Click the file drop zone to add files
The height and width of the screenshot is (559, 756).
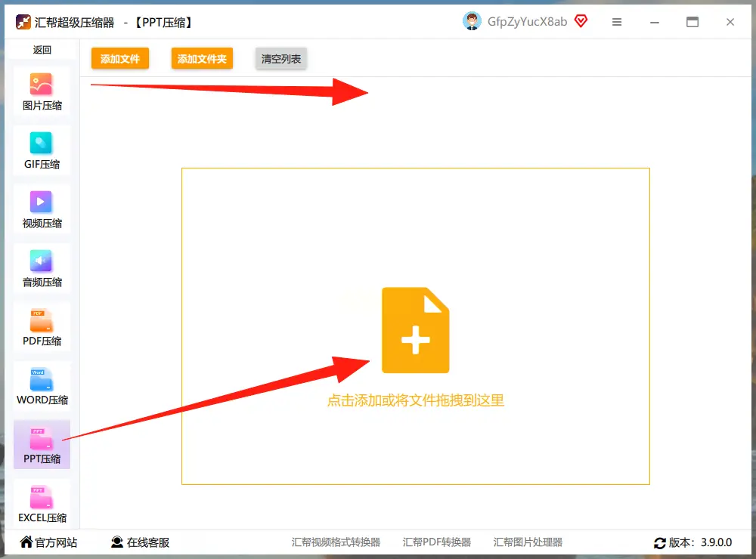click(x=415, y=330)
